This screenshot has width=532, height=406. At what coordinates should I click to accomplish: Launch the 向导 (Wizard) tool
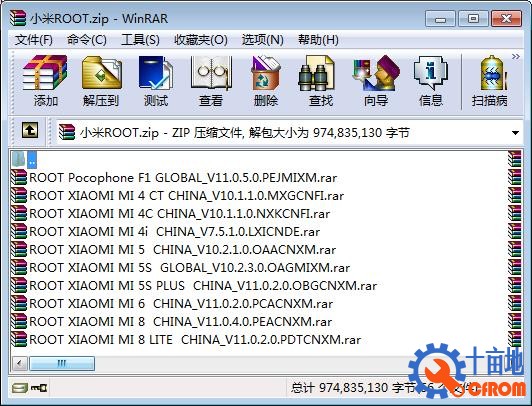pos(376,81)
